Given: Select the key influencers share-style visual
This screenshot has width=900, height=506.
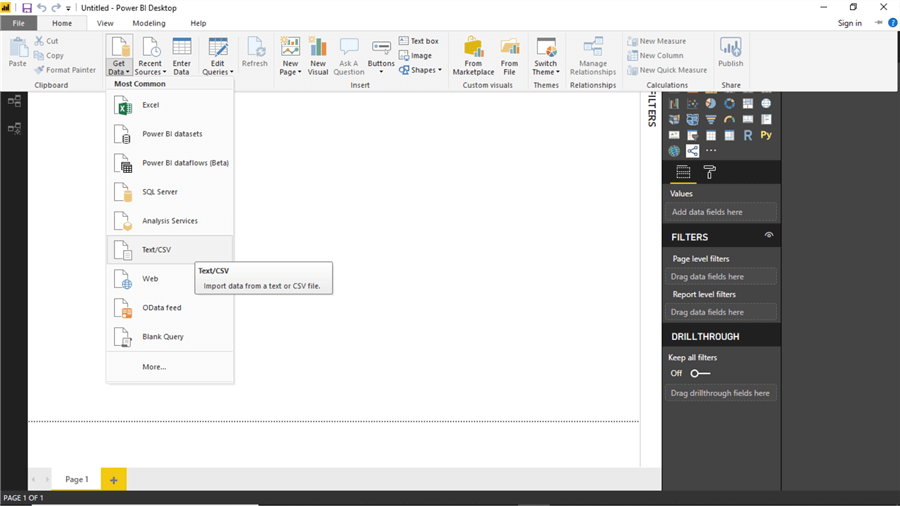Looking at the screenshot, I should pos(693,151).
